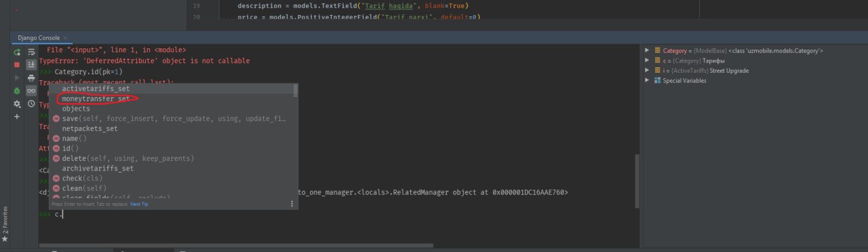This screenshot has width=868, height=252.
Task: Choose moneytransfer_set completion
Action: pos(173,98)
